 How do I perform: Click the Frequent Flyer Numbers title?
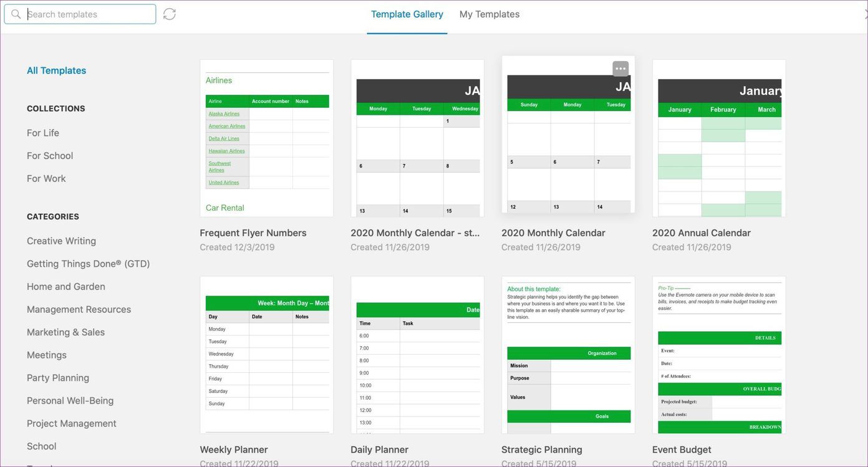253,233
